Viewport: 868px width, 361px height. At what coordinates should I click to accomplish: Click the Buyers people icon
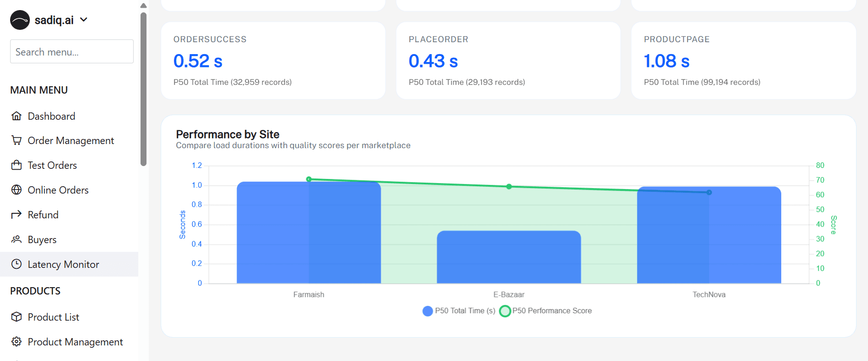pos(17,239)
